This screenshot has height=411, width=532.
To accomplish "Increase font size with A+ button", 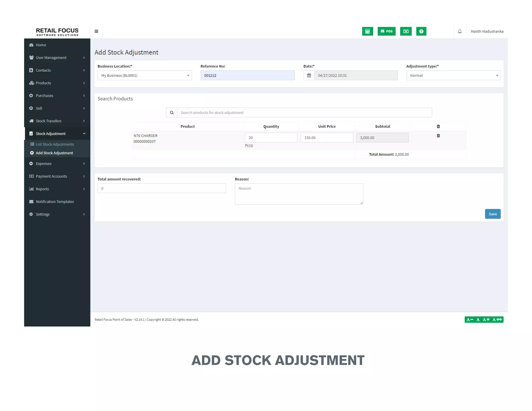I will coord(486,320).
